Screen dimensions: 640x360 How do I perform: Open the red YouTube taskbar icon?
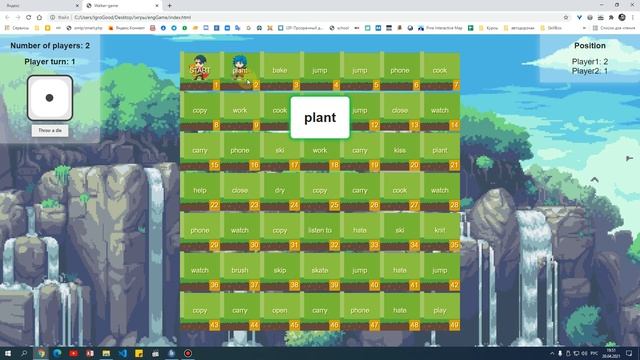click(x=73, y=353)
